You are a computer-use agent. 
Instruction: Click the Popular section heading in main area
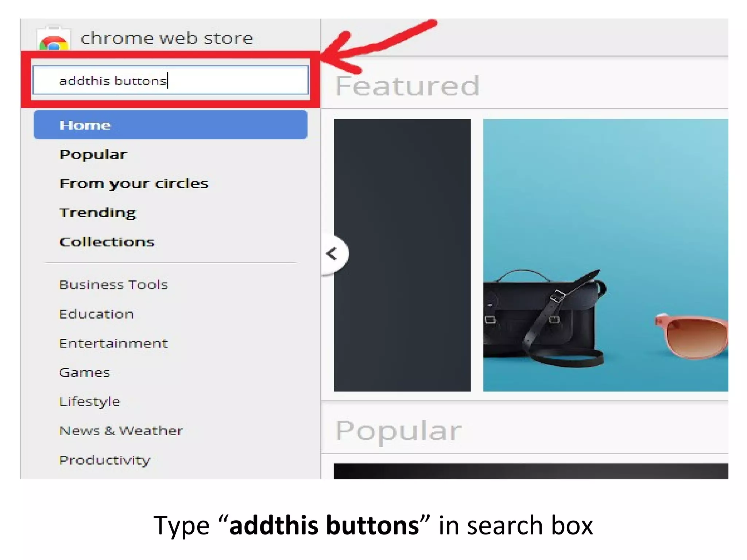pos(398,431)
